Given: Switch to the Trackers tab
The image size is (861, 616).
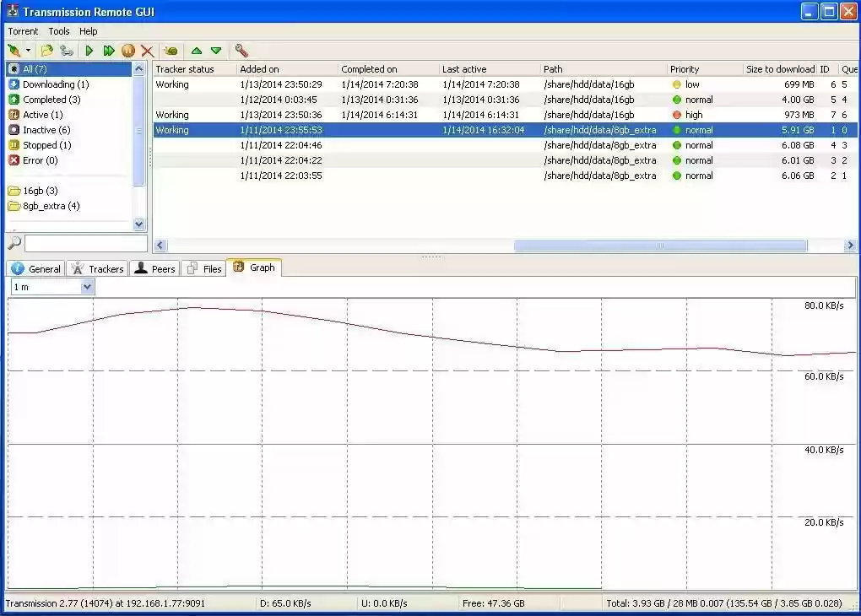Looking at the screenshot, I should point(98,268).
